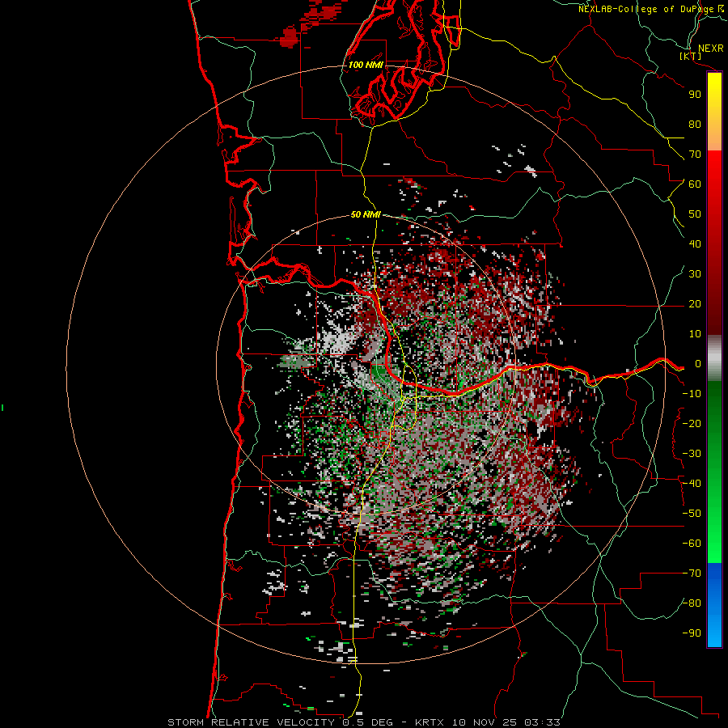
Task: Click the 100 NMI range ring label
Action: pos(366,65)
